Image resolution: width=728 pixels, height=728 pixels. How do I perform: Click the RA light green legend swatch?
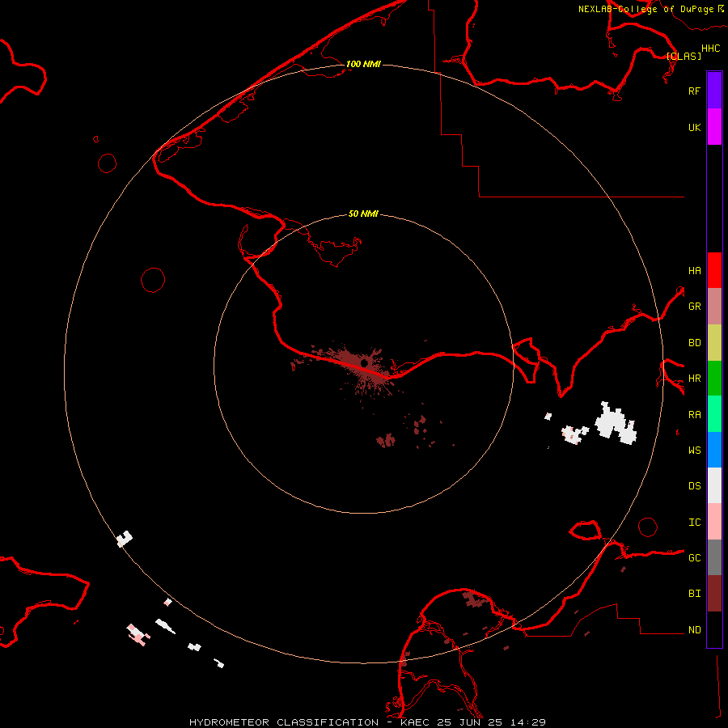coord(714,414)
